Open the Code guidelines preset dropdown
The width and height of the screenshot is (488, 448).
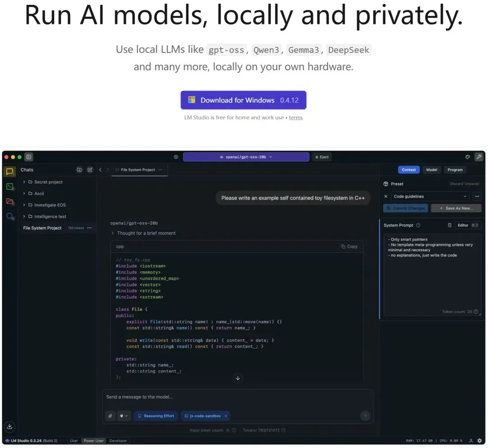click(x=430, y=196)
